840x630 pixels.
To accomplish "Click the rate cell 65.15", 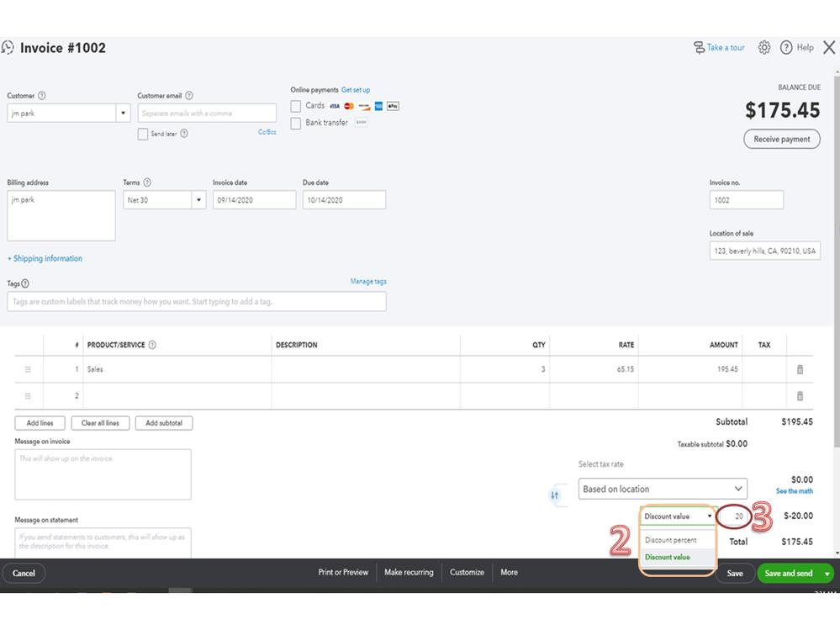I will click(x=594, y=369).
